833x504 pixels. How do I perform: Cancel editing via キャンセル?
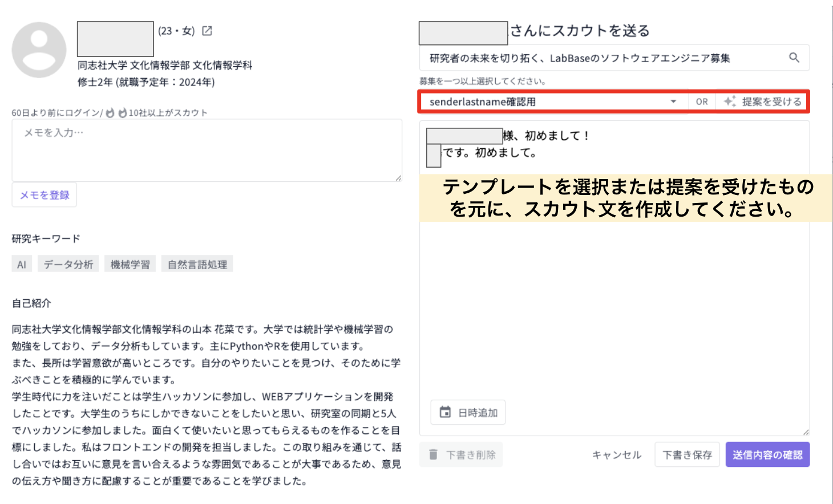point(616,454)
